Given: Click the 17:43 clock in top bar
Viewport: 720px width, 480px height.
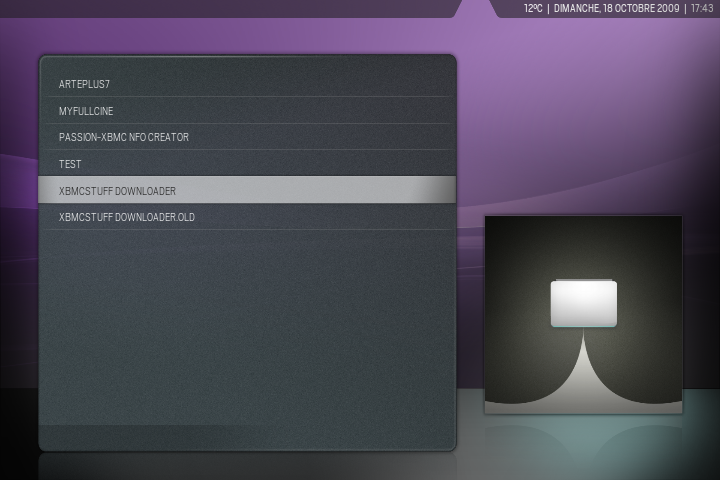Looking at the screenshot, I should click(x=702, y=8).
